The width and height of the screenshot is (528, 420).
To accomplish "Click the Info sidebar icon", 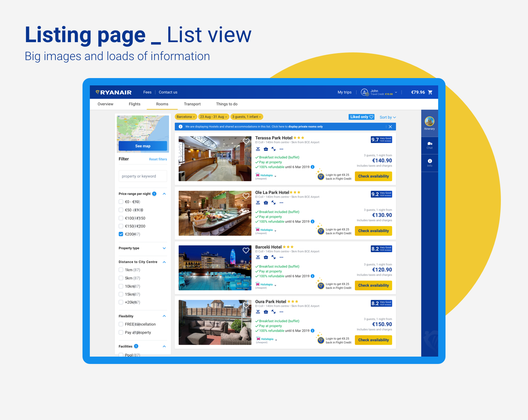I will click(x=429, y=161).
